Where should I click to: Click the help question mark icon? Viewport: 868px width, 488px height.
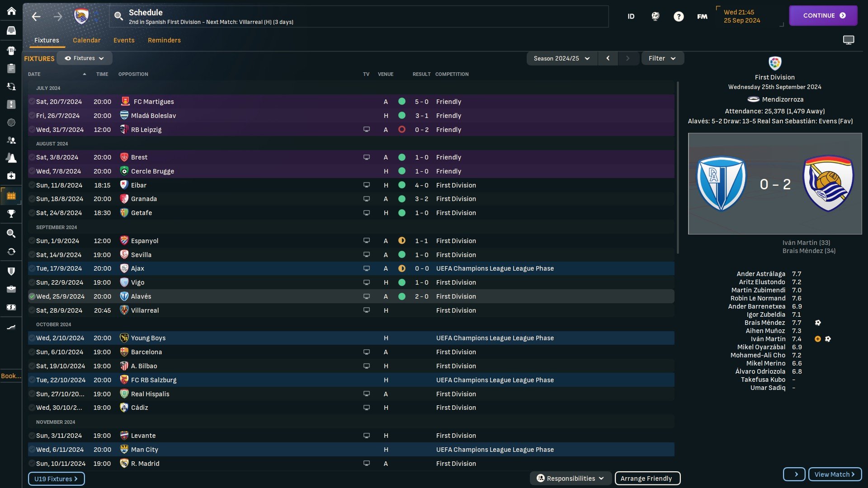(x=678, y=16)
